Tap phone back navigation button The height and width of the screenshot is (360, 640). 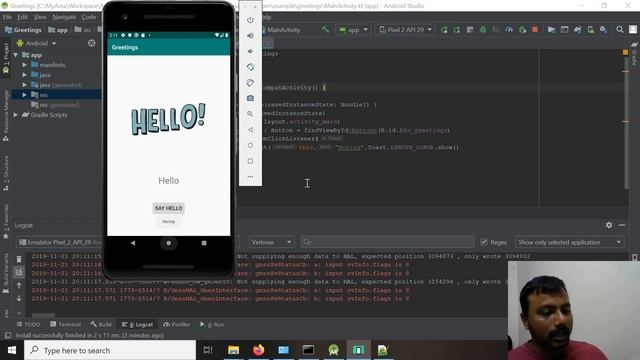[x=133, y=243]
